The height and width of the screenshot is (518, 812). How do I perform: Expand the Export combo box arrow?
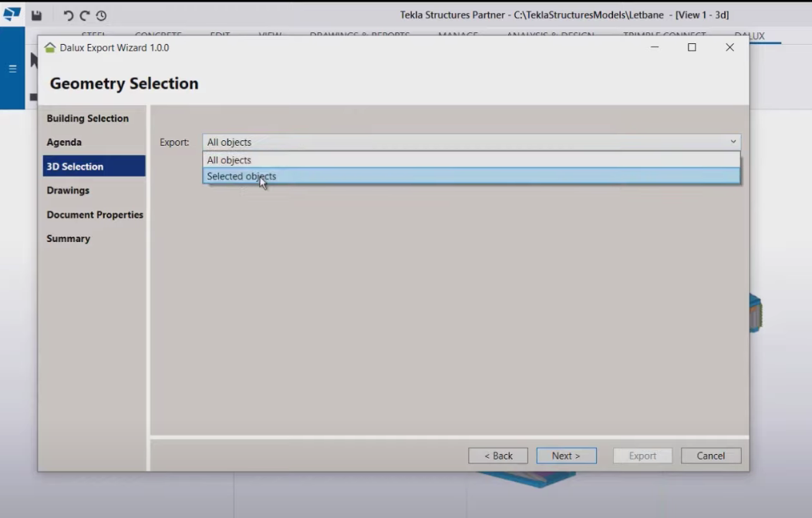(733, 142)
